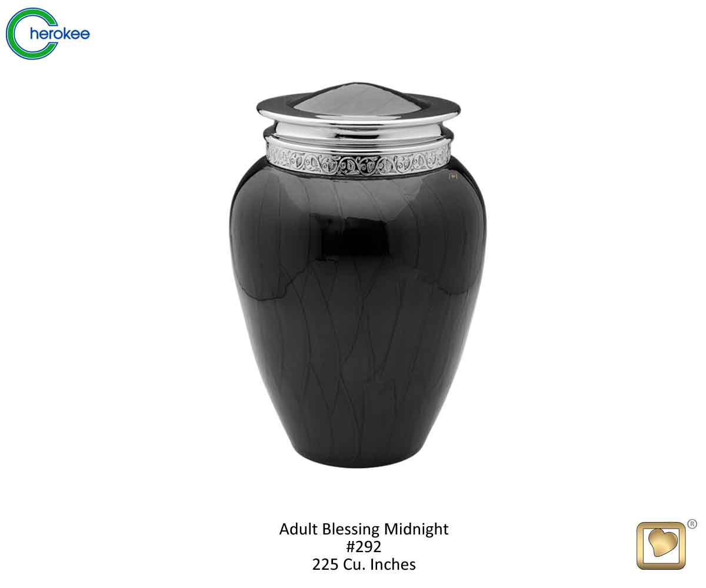Click the '225 Cu. Inches' capacity text
Image resolution: width=706 pixels, height=588 pixels.
click(364, 564)
